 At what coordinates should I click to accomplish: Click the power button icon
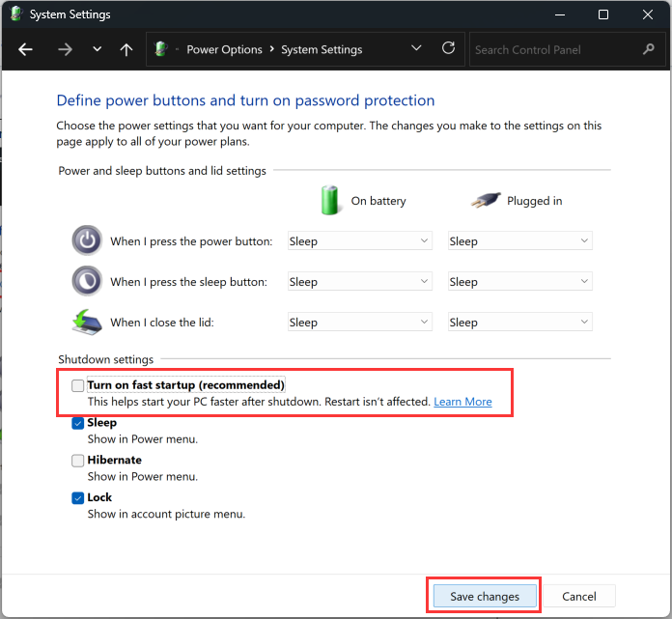coord(87,240)
